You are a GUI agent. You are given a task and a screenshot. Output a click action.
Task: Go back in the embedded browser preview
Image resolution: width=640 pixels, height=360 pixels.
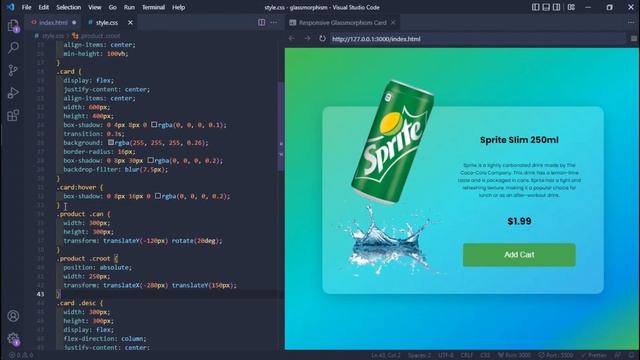pos(291,38)
